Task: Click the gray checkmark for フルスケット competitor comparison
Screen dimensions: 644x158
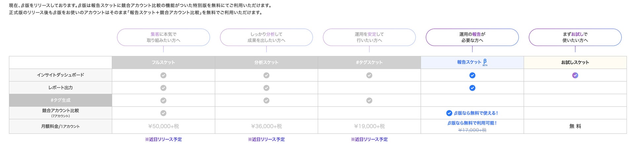Action: [163, 113]
